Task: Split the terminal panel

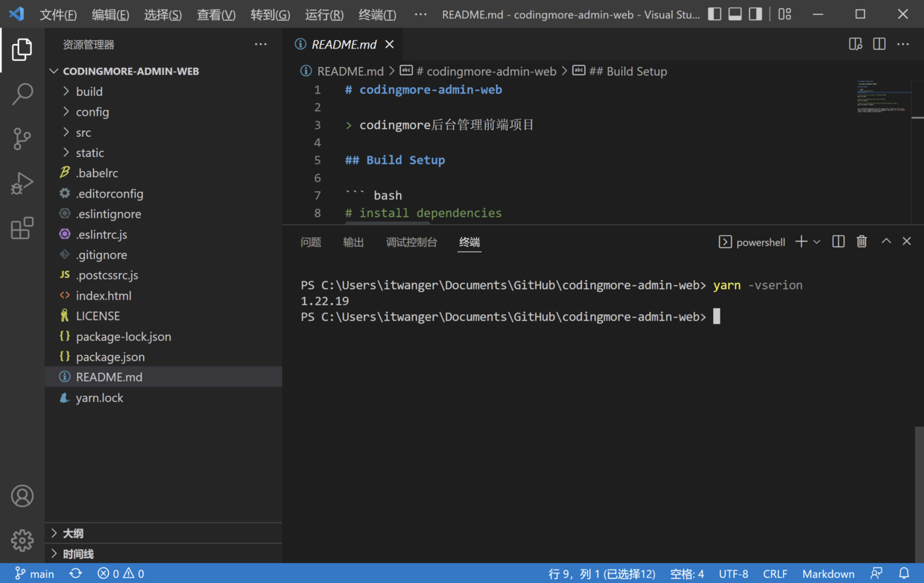Action: [x=838, y=241]
